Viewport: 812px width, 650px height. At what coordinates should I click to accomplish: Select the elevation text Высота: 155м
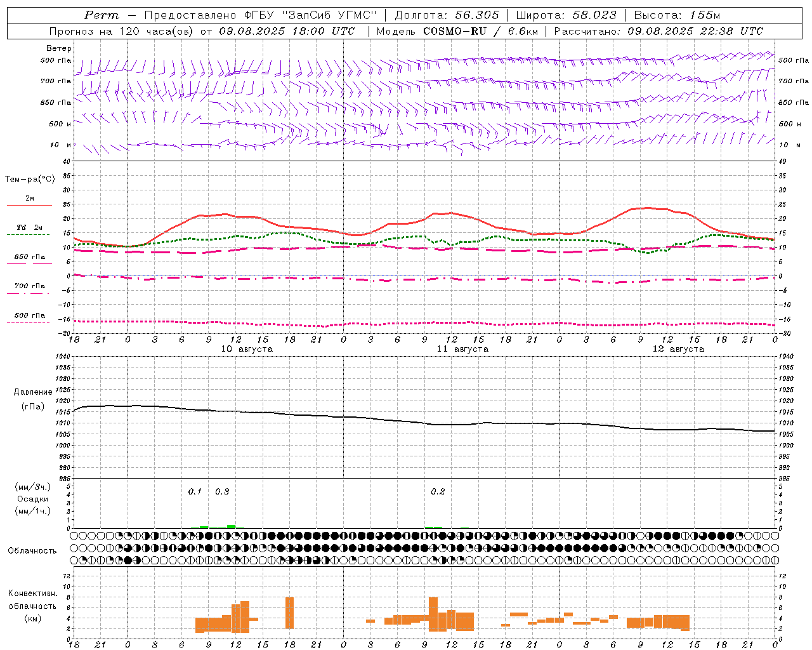tap(678, 15)
